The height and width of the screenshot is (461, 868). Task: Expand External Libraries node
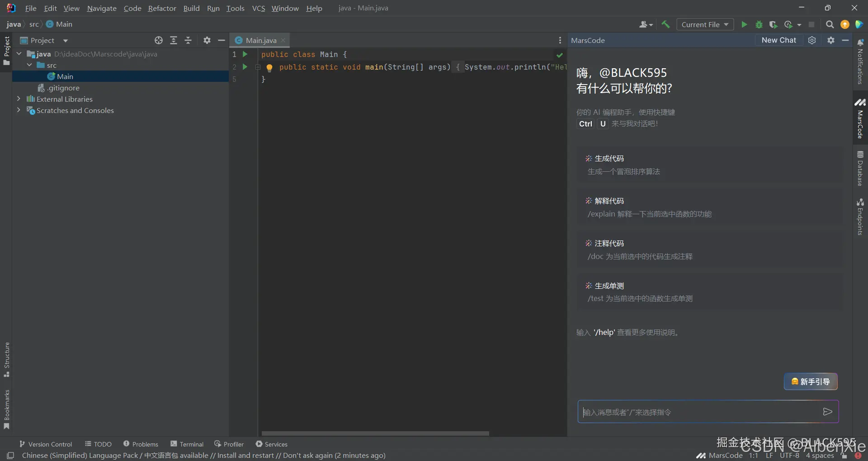tap(19, 99)
